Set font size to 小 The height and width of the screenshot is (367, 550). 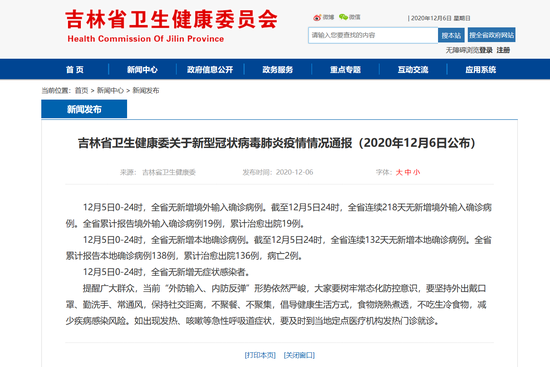coord(416,172)
